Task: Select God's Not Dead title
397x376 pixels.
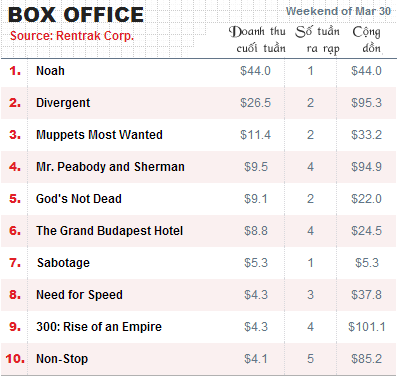Action: click(x=79, y=199)
